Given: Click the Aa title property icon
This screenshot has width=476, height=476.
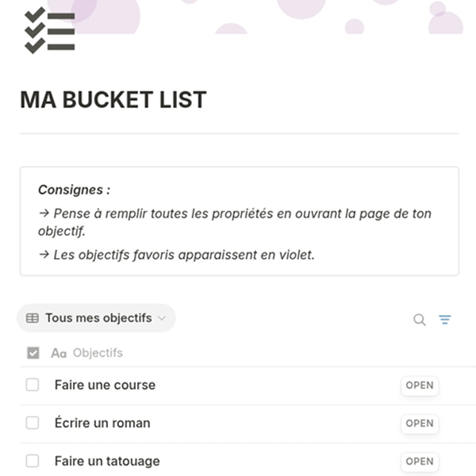Looking at the screenshot, I should 59,353.
